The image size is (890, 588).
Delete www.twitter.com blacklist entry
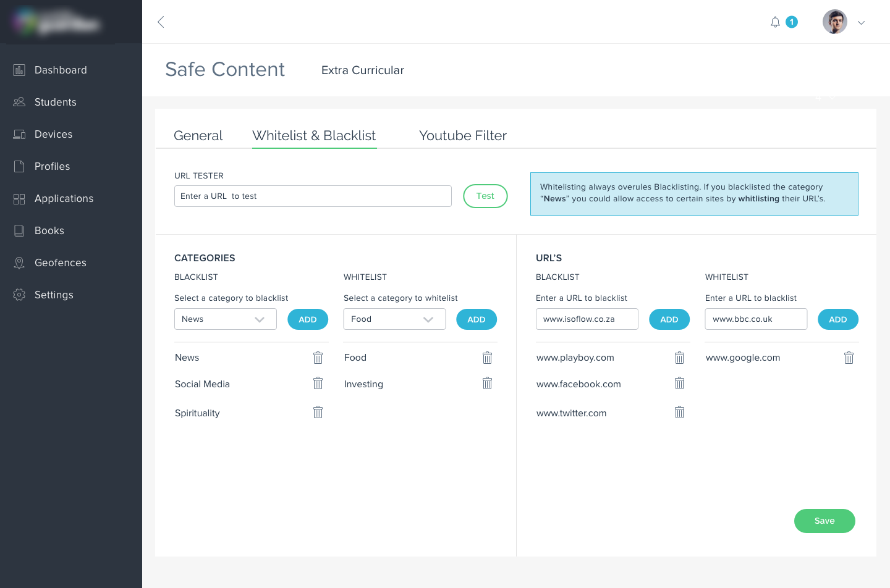click(679, 413)
